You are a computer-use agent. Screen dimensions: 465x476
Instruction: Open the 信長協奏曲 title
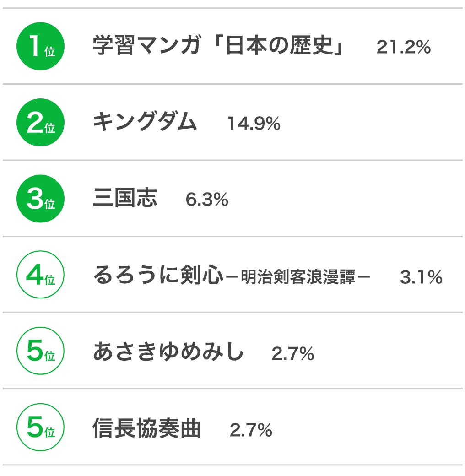[146, 427]
